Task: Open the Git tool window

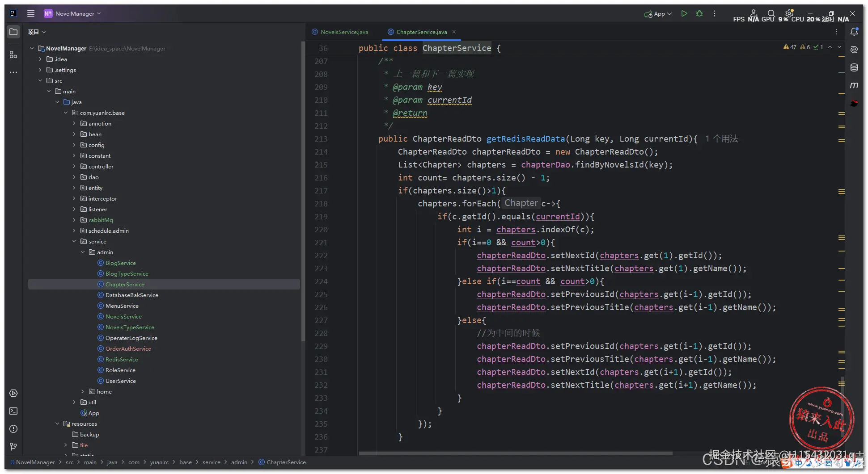Action: pyautogui.click(x=13, y=447)
